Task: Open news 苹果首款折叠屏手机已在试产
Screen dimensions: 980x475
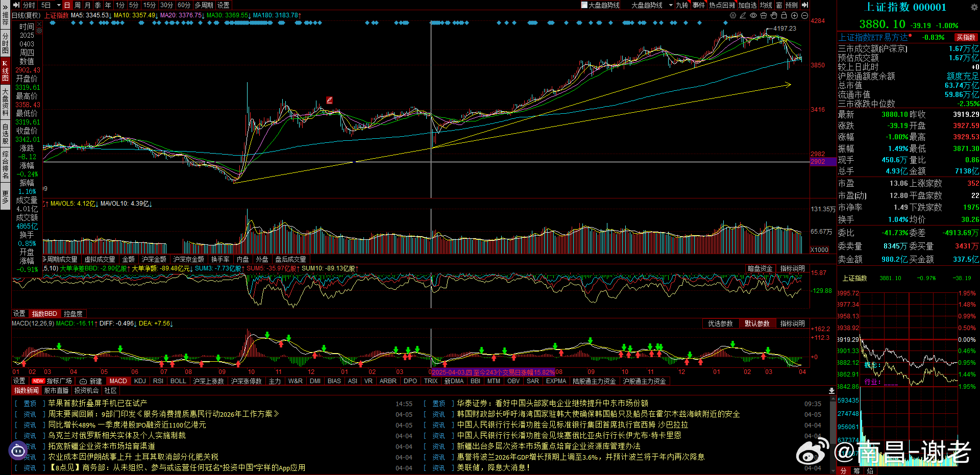Action: tap(97, 403)
